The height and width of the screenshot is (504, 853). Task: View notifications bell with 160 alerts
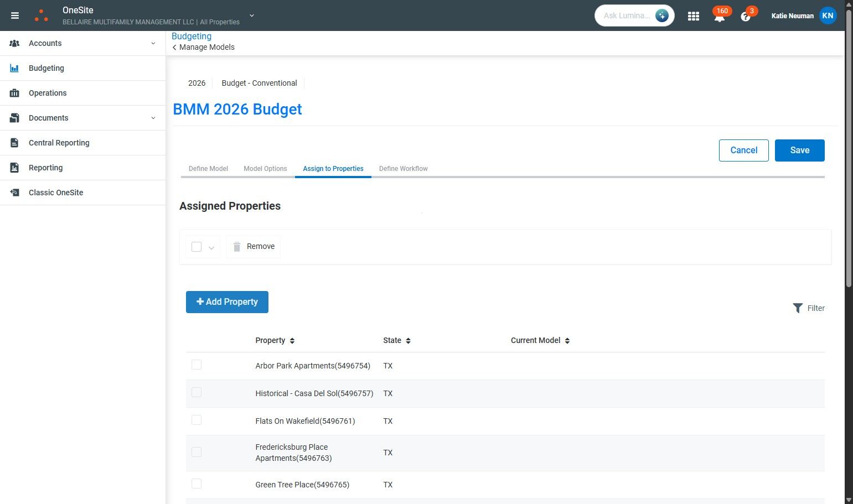click(719, 17)
